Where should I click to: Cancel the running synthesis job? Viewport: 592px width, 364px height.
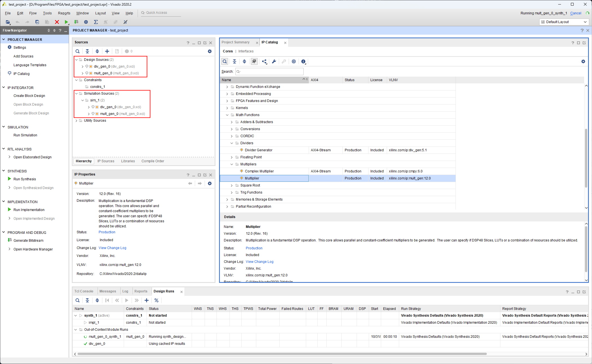pyautogui.click(x=575, y=13)
